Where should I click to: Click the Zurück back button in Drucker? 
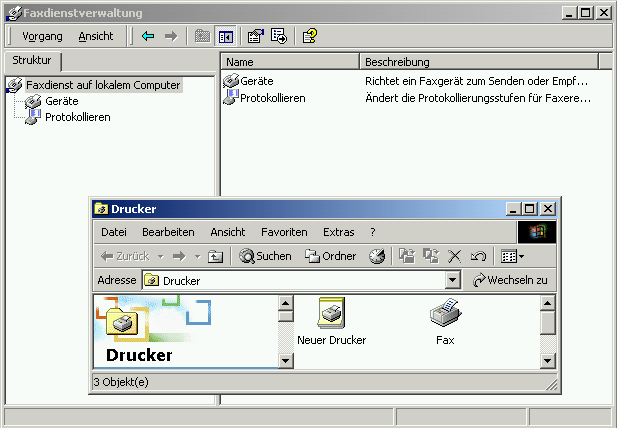click(125, 256)
